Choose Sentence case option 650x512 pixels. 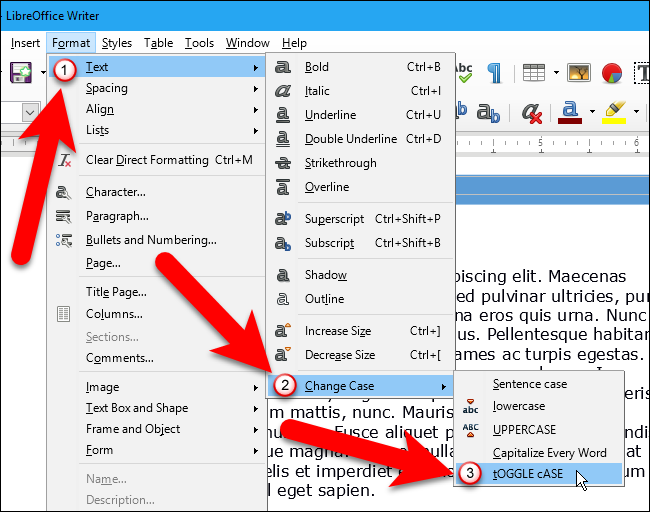[539, 384]
